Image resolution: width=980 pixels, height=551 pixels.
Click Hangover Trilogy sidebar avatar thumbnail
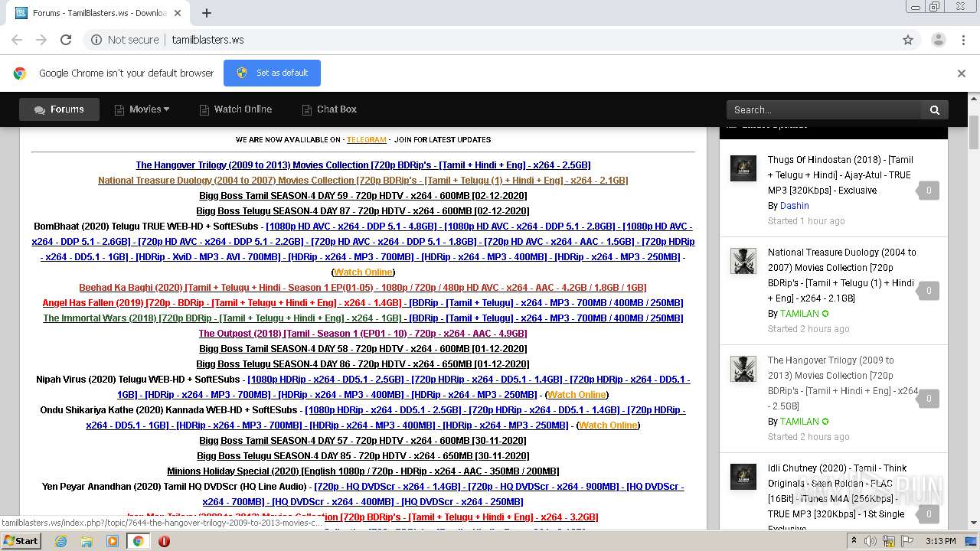(743, 369)
